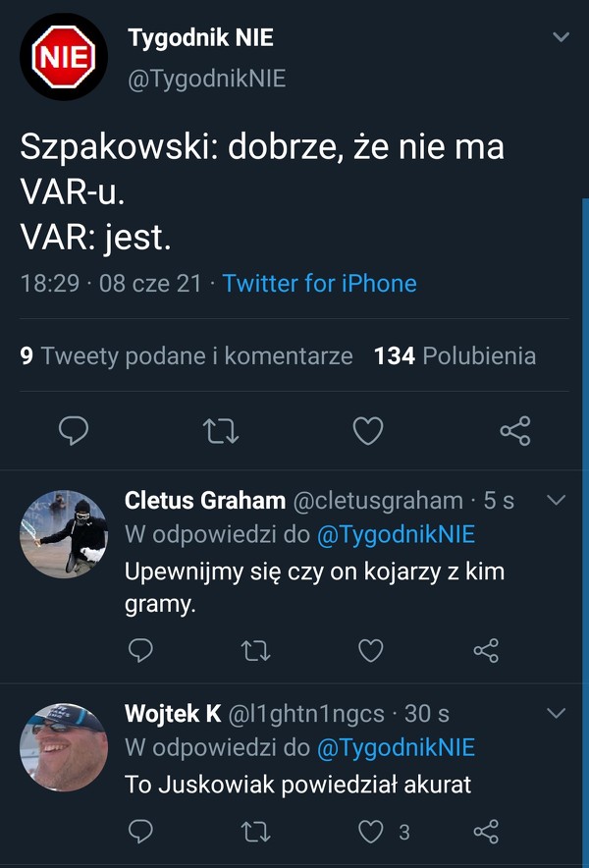Like the main Tygodnik NIE tweet

368,431
